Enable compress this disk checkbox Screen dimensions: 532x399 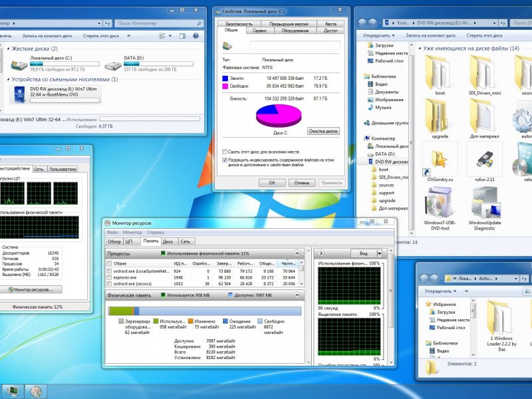(x=225, y=152)
